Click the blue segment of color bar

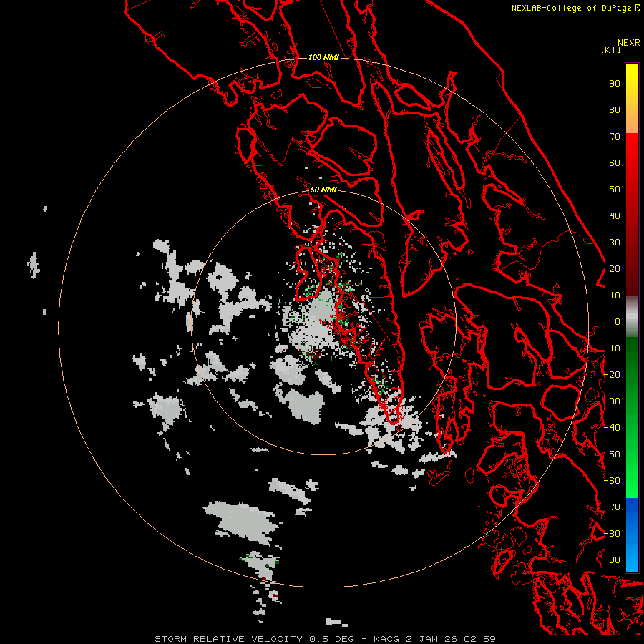632,535
